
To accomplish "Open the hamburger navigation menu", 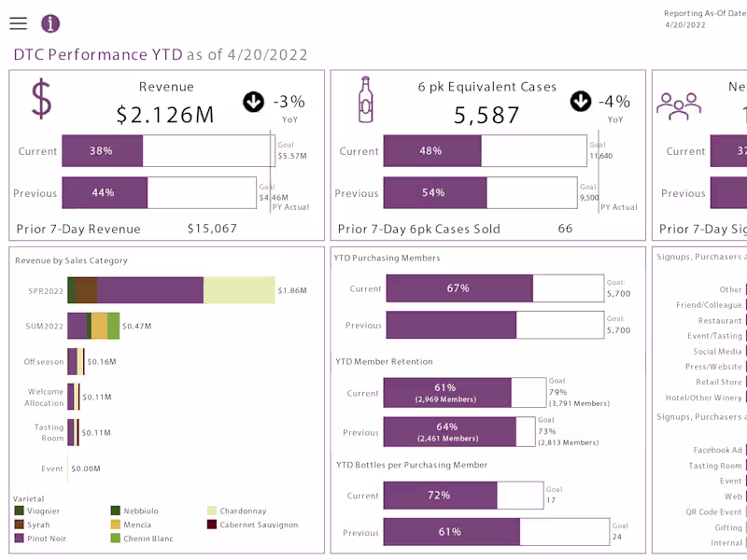I will [x=19, y=23].
